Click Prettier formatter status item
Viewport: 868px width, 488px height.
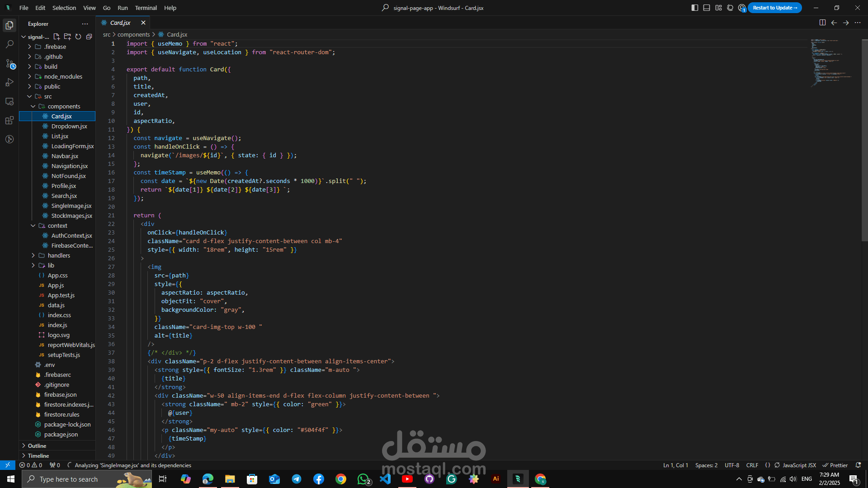(x=835, y=465)
